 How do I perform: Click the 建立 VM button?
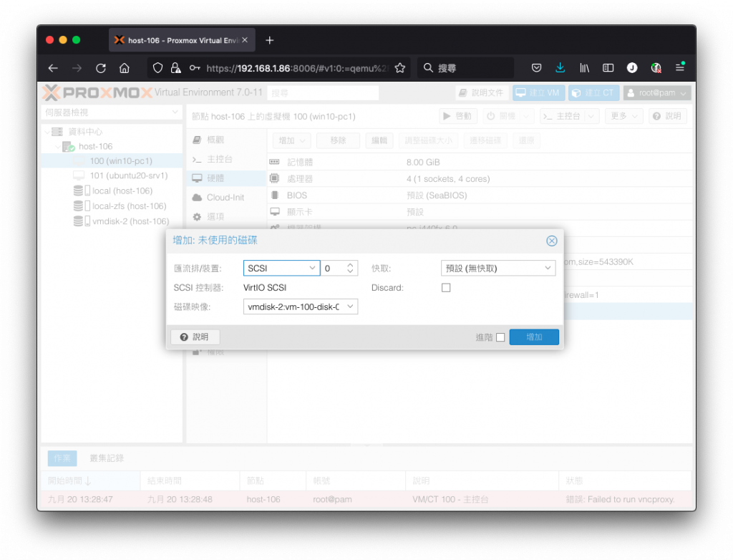pos(538,92)
